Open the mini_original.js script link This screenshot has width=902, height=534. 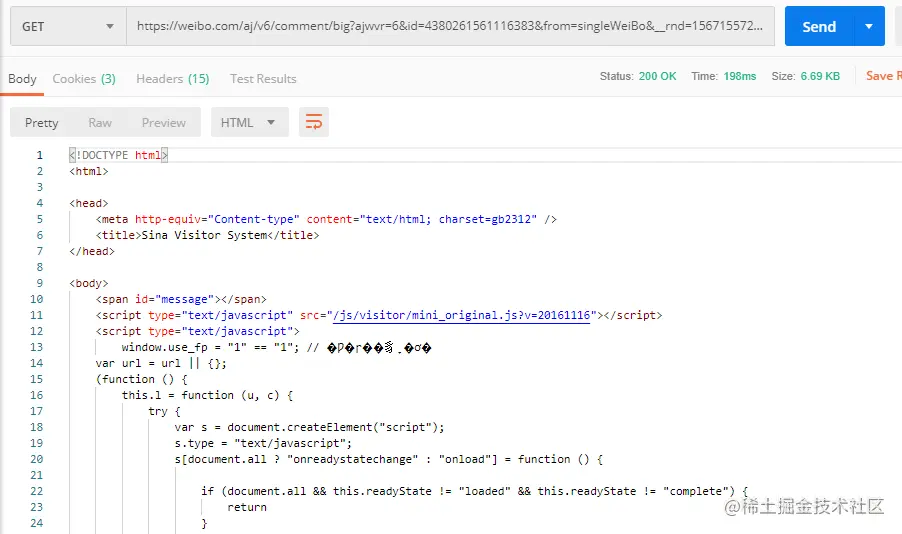pos(461,315)
